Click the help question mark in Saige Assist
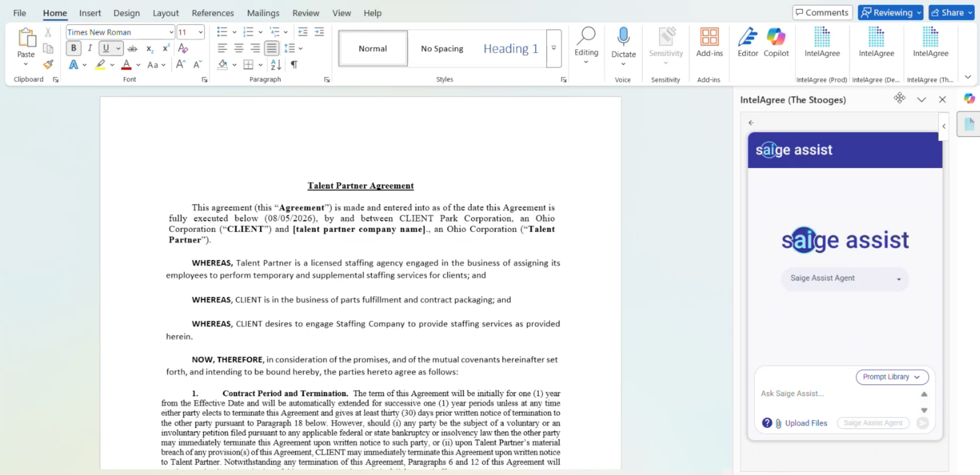Image resolution: width=980 pixels, height=475 pixels. pyautogui.click(x=767, y=423)
